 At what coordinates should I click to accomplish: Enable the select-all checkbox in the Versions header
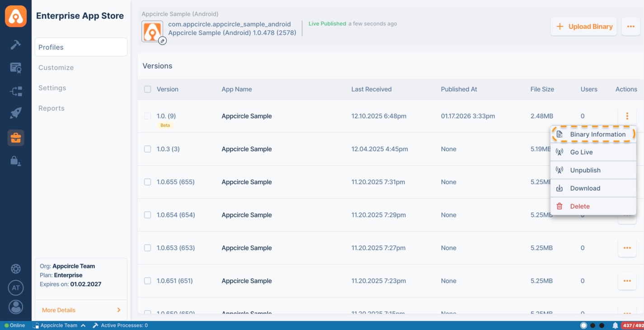147,89
